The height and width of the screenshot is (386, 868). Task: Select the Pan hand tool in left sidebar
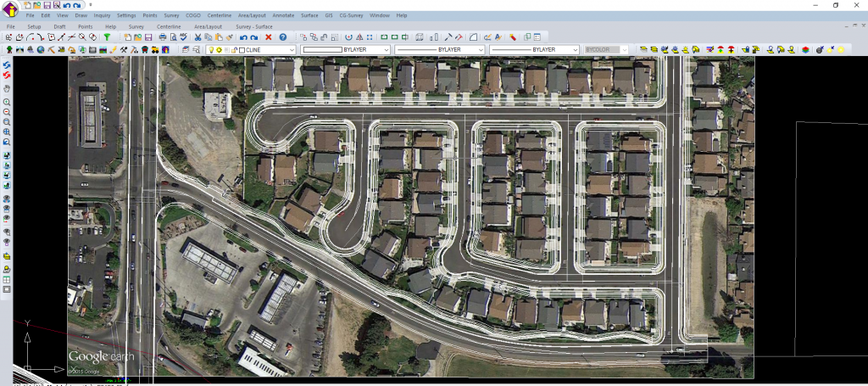(7, 88)
